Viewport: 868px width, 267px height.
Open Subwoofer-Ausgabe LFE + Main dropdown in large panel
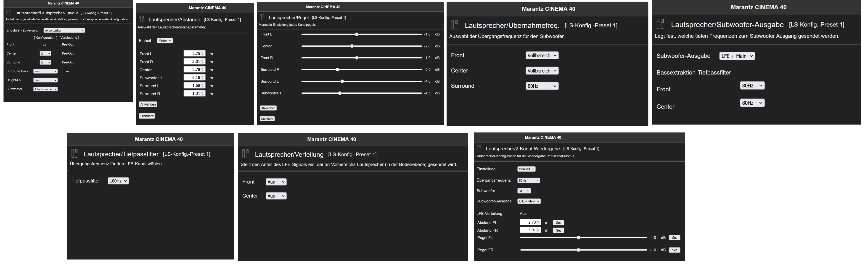[x=737, y=56]
